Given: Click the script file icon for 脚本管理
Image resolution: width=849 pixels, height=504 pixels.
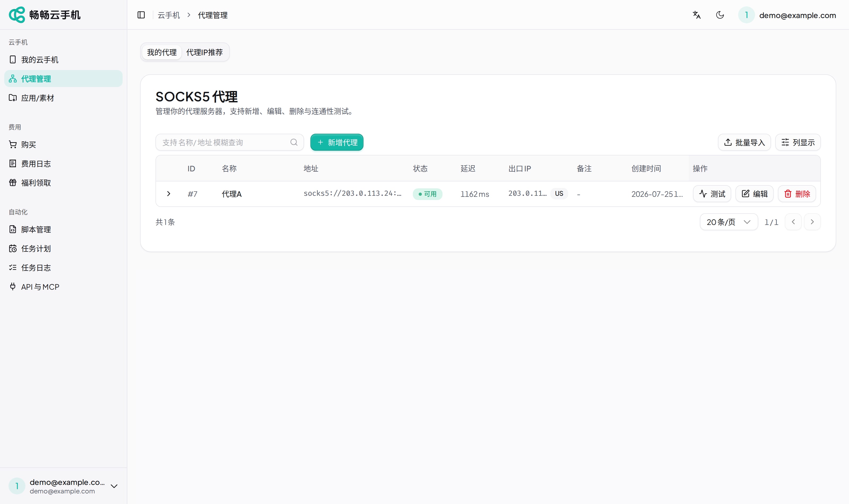Looking at the screenshot, I should (x=12, y=229).
